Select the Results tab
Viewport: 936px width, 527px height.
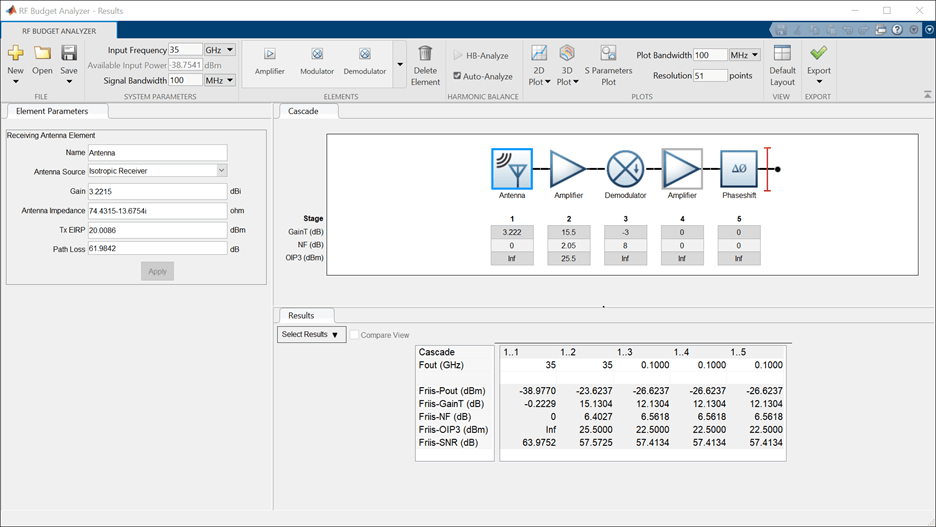pyautogui.click(x=301, y=315)
